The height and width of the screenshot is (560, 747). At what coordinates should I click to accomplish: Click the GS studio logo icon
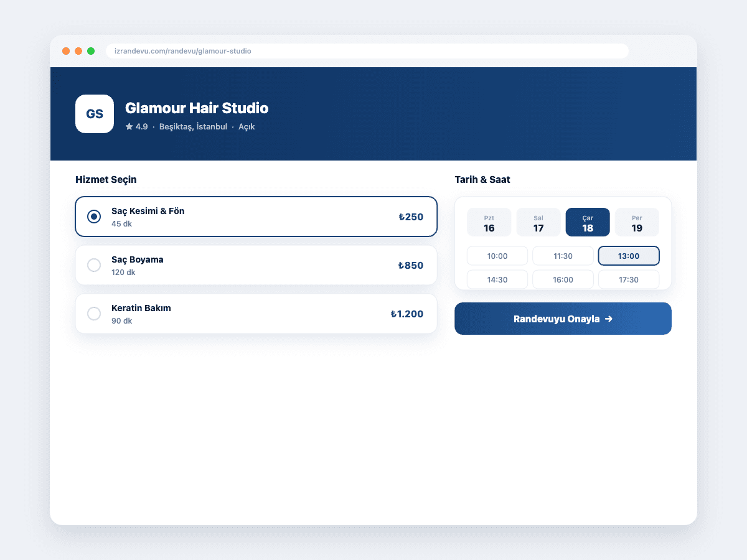pos(95,114)
